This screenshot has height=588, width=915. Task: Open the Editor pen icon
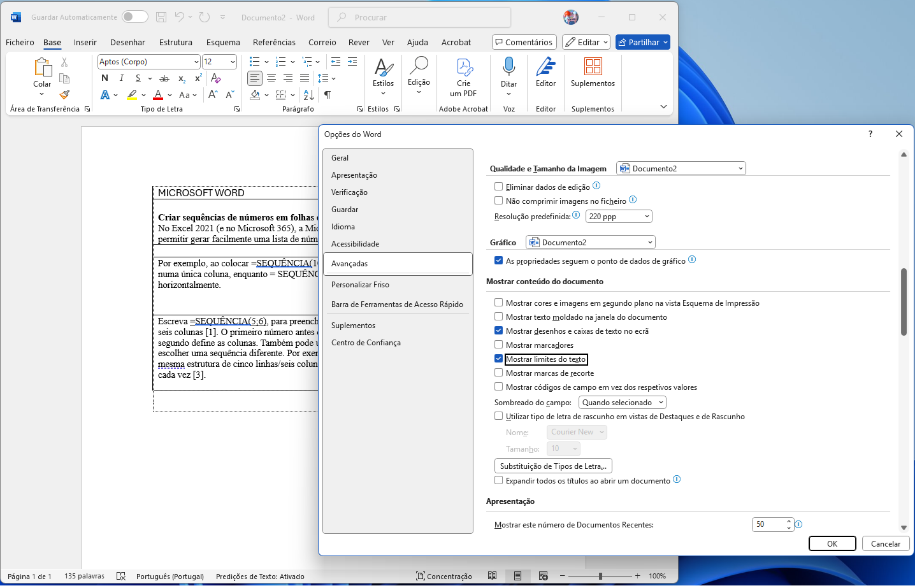click(545, 67)
